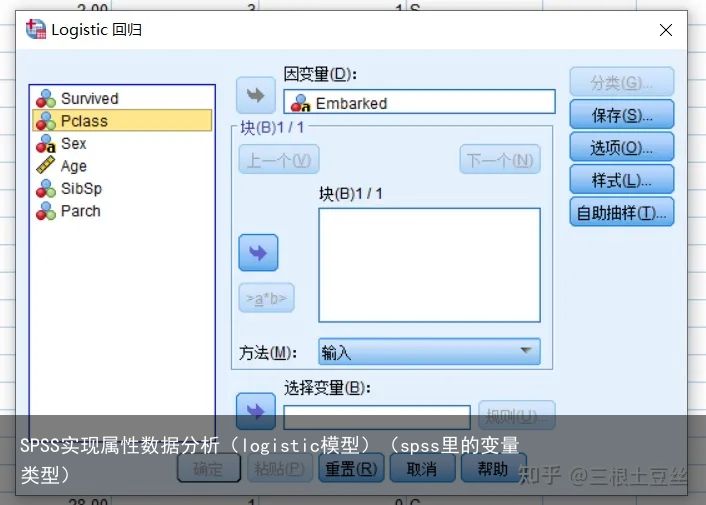Screen dimensions: 706x505
Task: Select Age in the variable list
Action: 122,166
